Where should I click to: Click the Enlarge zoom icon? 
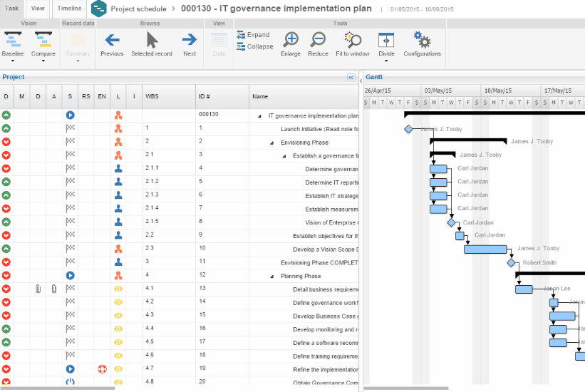[x=291, y=41]
